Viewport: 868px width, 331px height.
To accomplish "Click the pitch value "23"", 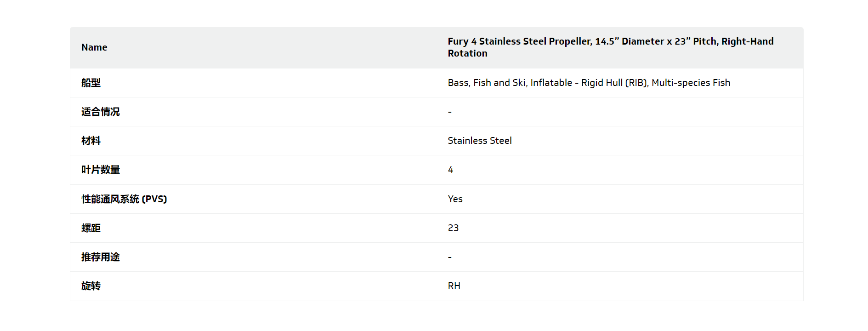I will coord(453,228).
